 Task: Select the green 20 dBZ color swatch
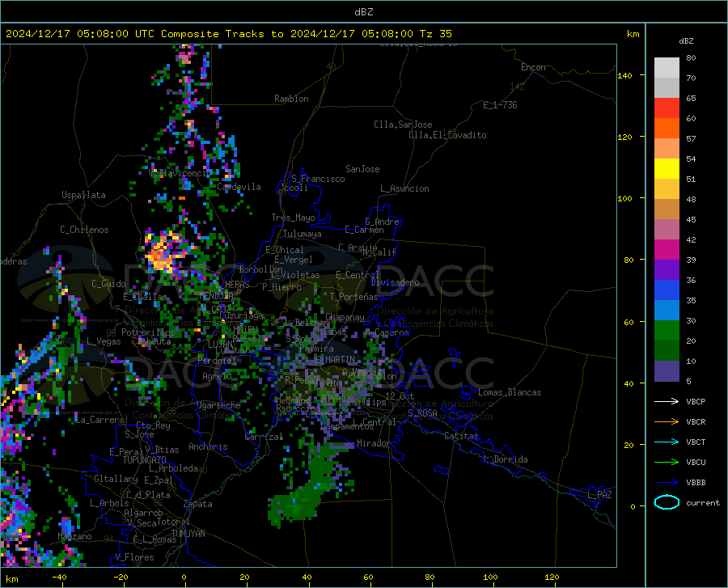pyautogui.click(x=667, y=331)
